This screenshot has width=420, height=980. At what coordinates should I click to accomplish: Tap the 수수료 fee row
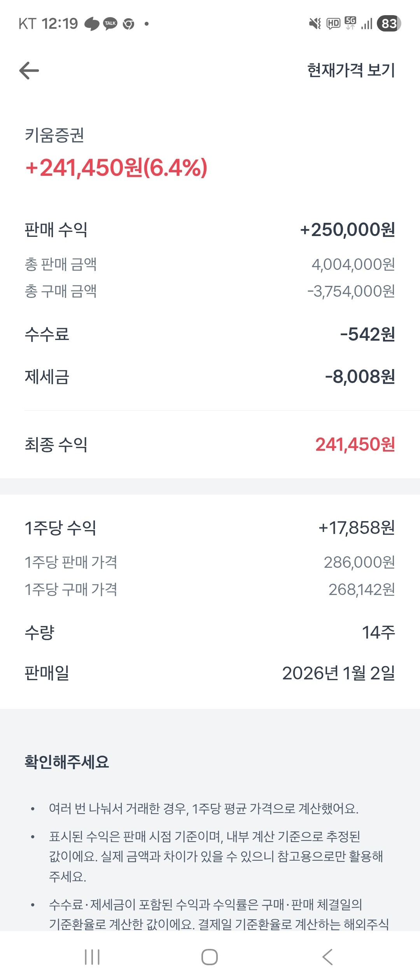(210, 334)
